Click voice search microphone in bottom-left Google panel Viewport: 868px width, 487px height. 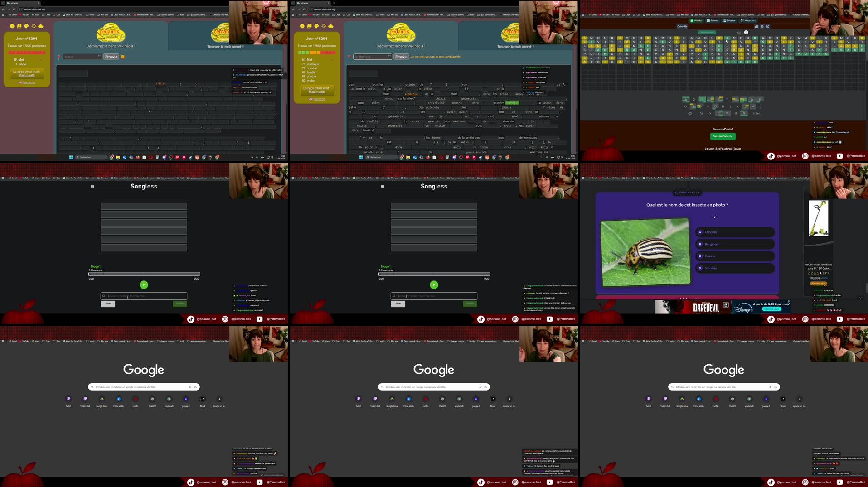(x=190, y=387)
